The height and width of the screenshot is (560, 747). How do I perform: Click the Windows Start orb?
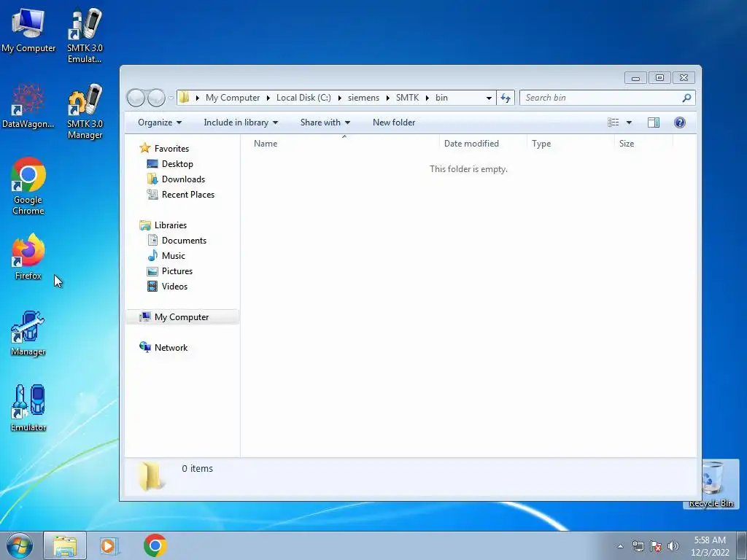[20, 545]
